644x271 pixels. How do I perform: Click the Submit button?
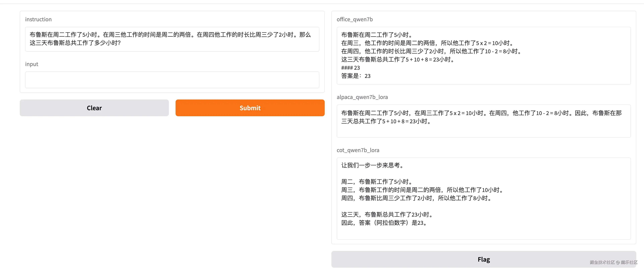(250, 108)
